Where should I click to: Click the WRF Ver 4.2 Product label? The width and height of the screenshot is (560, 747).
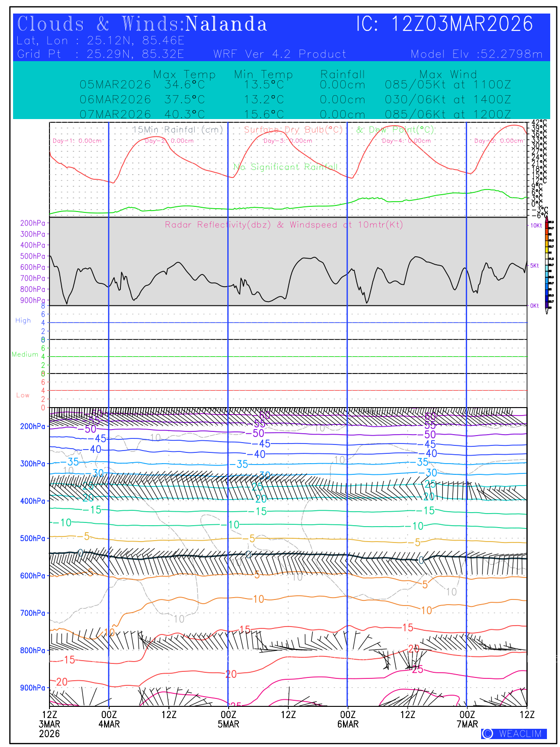pyautogui.click(x=280, y=54)
